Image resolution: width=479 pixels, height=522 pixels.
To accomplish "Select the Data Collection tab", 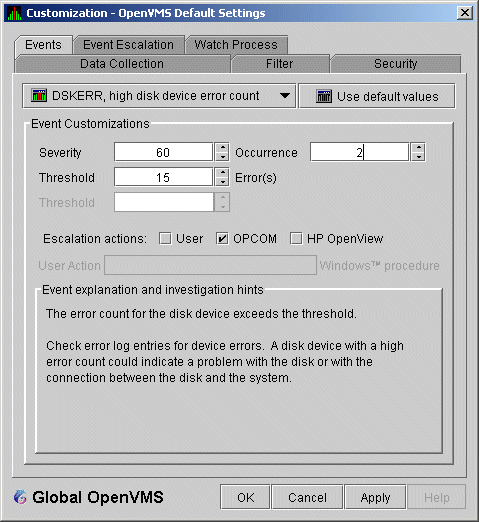I will coord(122,64).
